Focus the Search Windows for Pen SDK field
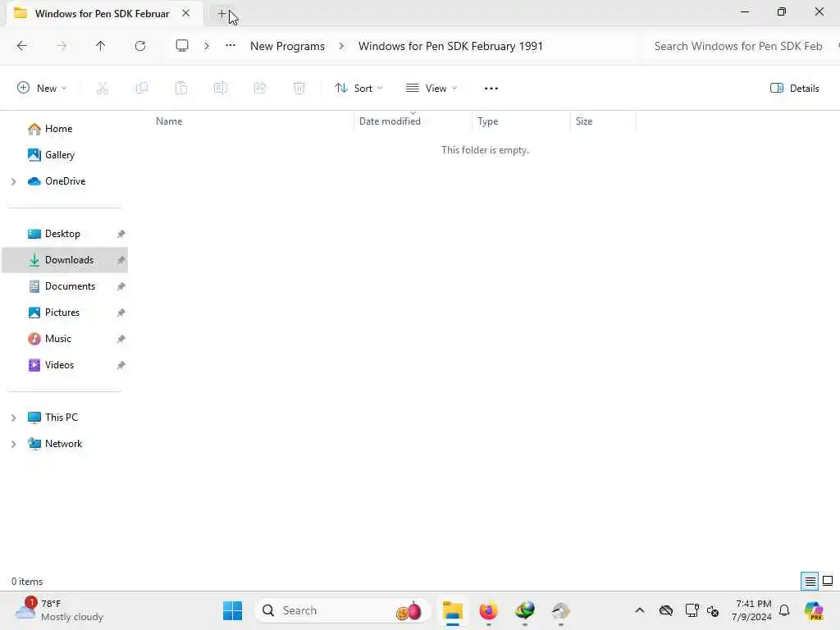 (738, 46)
